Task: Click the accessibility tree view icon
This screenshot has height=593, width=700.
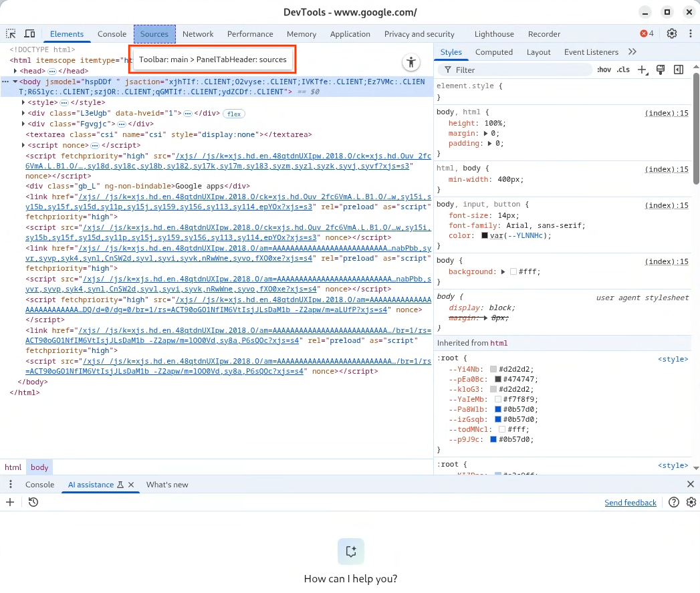Action: (411, 63)
